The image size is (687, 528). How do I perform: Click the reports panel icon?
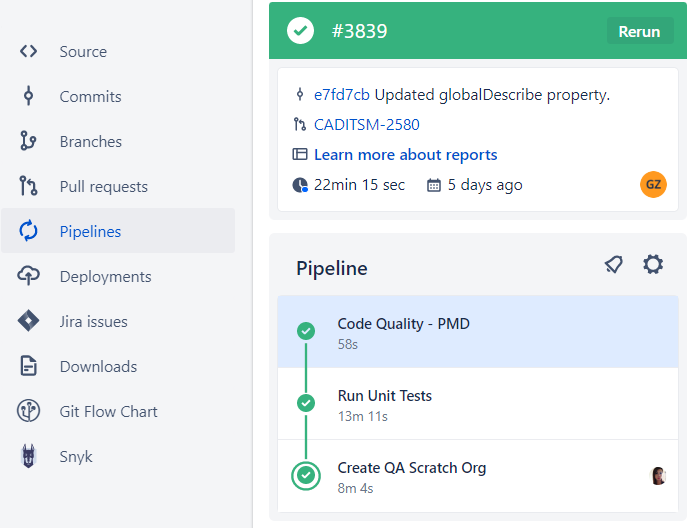click(300, 154)
